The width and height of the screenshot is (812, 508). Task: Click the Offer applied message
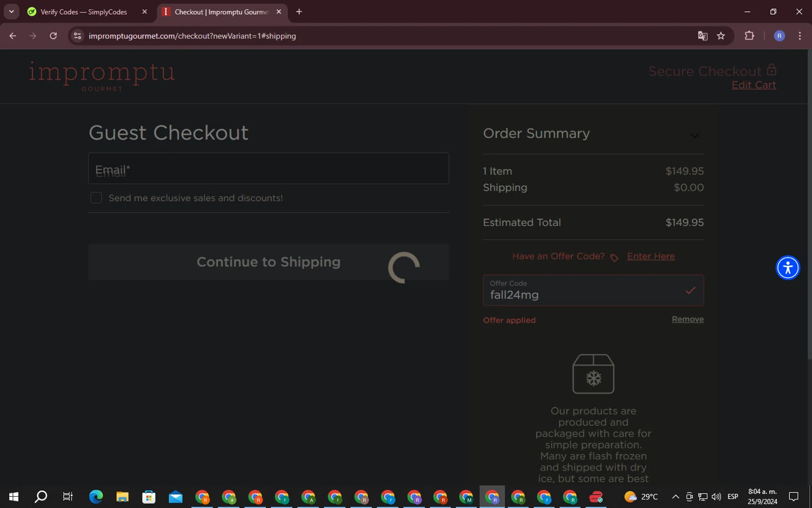tap(509, 320)
